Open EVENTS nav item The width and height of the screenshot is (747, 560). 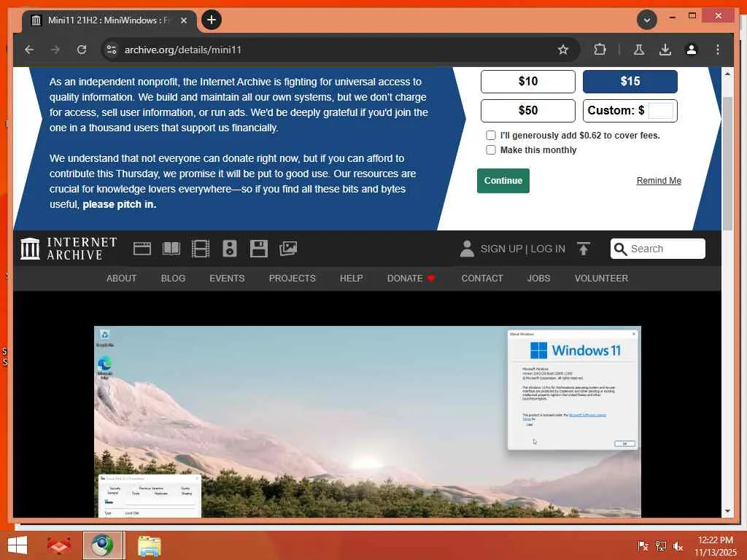click(x=227, y=278)
